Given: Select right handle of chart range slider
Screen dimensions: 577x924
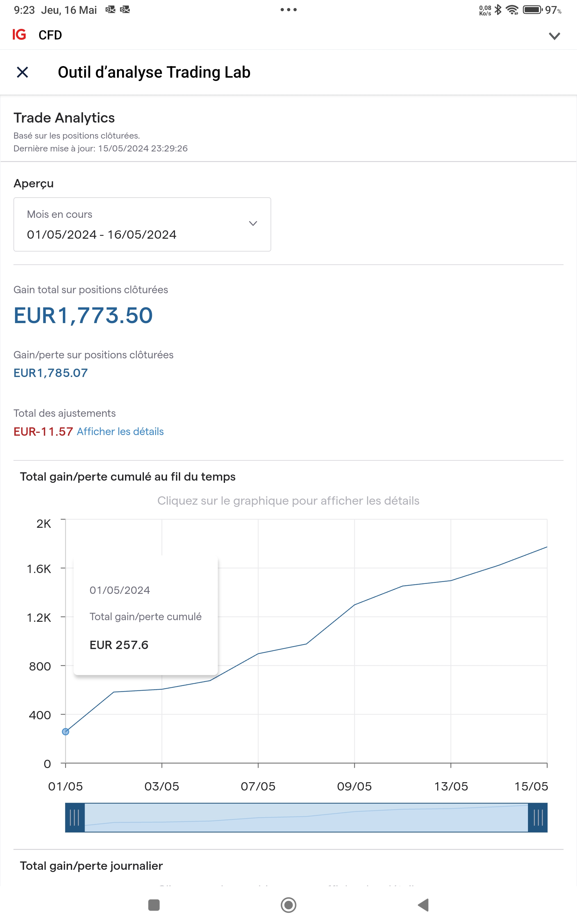Looking at the screenshot, I should pyautogui.click(x=538, y=817).
